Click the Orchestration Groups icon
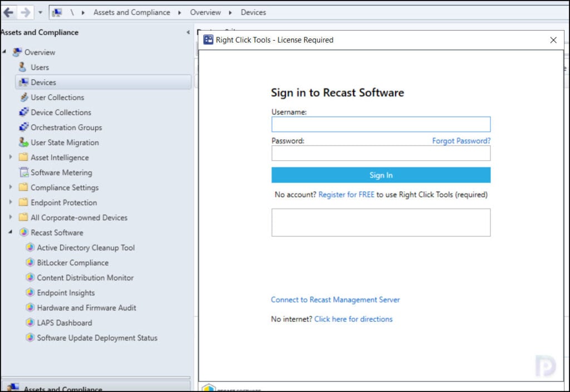 point(23,127)
